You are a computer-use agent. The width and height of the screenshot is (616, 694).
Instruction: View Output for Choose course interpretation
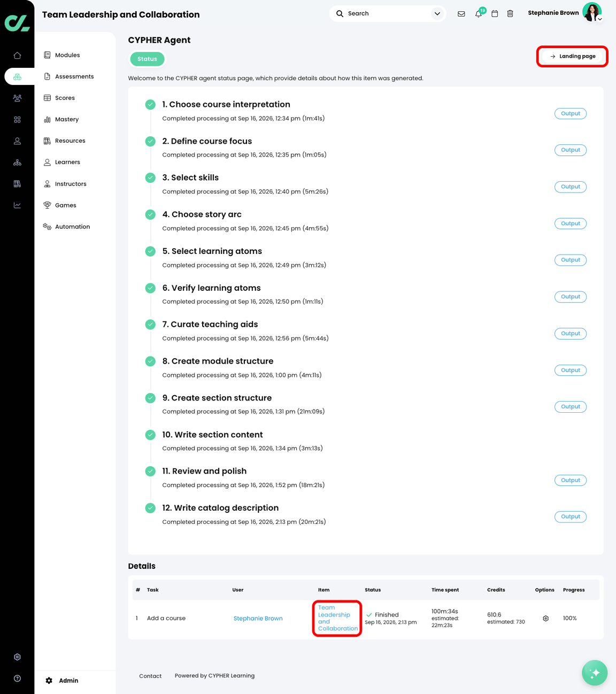(x=571, y=113)
